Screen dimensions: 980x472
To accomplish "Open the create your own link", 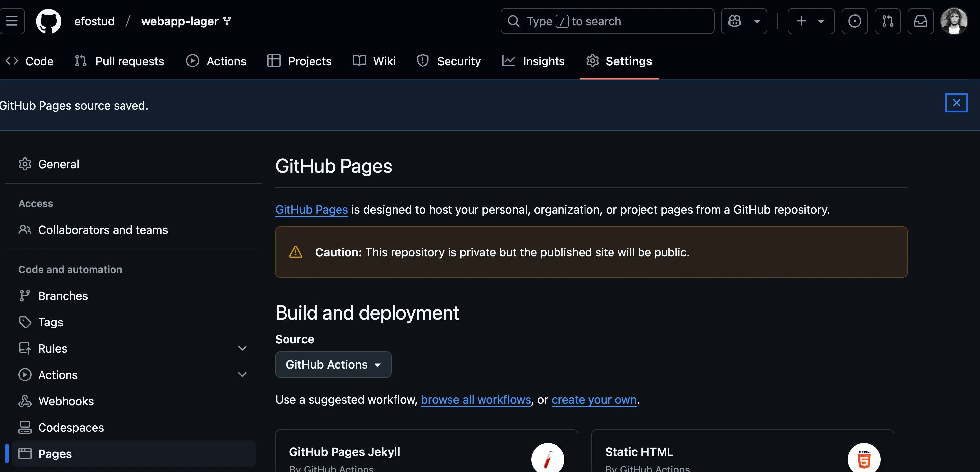I will click(x=594, y=399).
